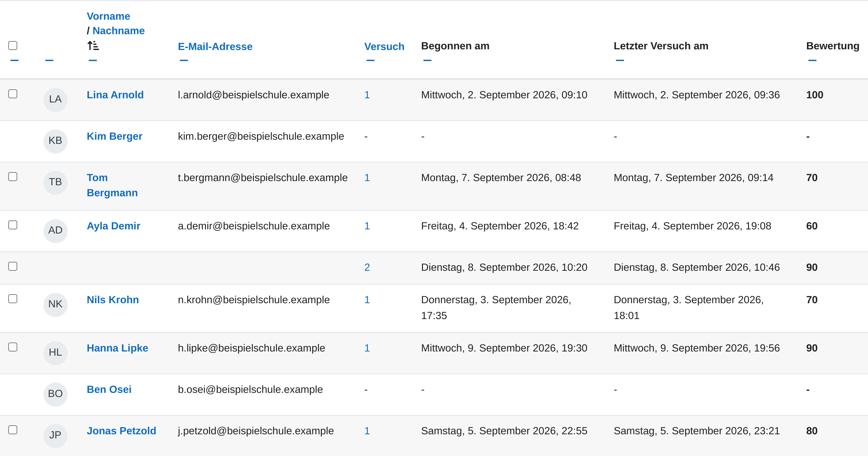Viewport: 868px width, 456px height.
Task: Sort the table by Vorname
Action: click(108, 16)
